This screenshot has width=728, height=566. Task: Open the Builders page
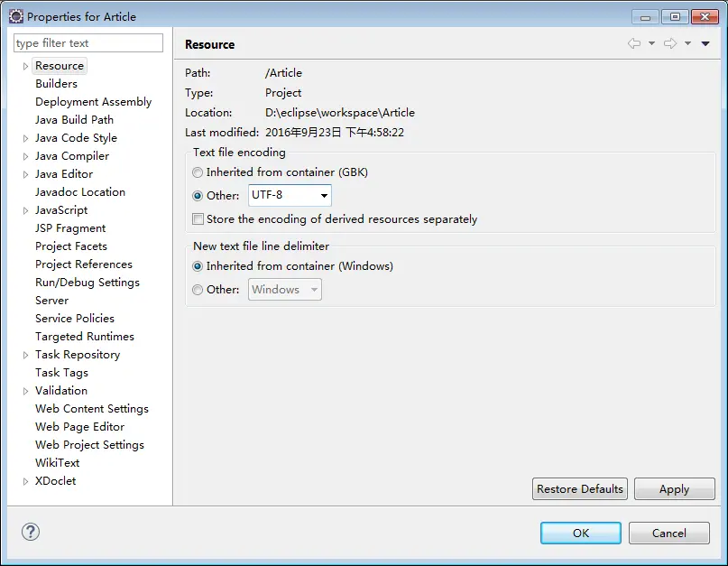(x=56, y=84)
